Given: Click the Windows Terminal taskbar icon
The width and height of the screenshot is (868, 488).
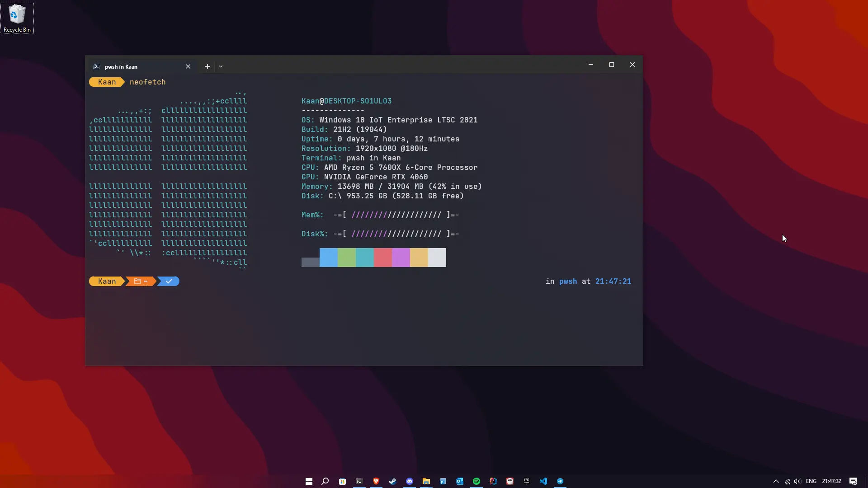Looking at the screenshot, I should click(x=359, y=481).
